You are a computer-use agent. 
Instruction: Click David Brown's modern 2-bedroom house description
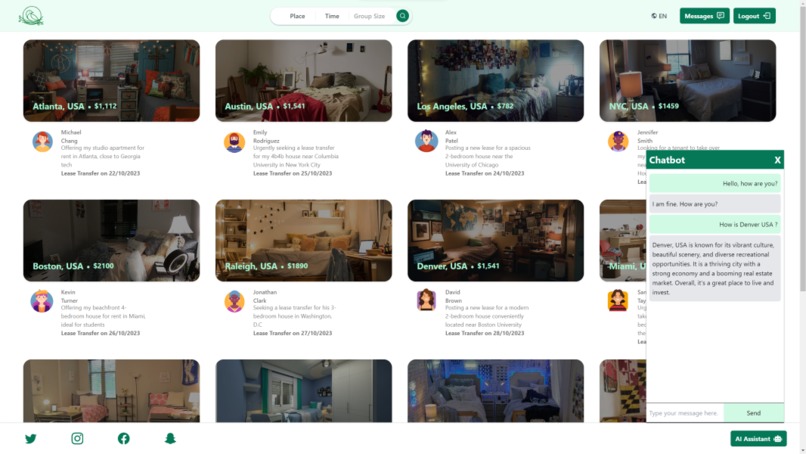point(487,316)
